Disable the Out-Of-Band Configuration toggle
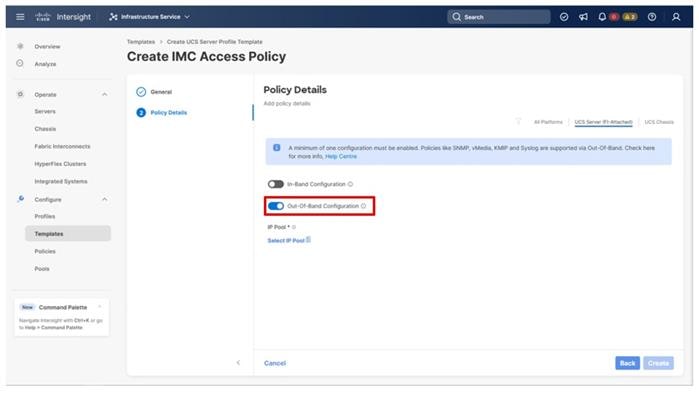Screen dimensions: 699x393 275,206
